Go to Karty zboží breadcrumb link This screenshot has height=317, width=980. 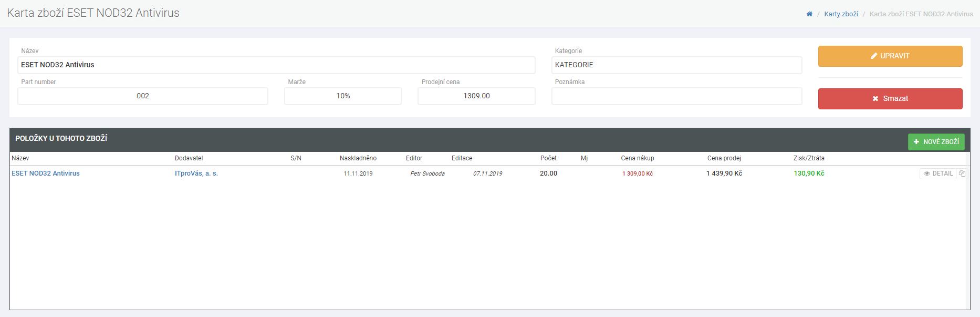841,14
